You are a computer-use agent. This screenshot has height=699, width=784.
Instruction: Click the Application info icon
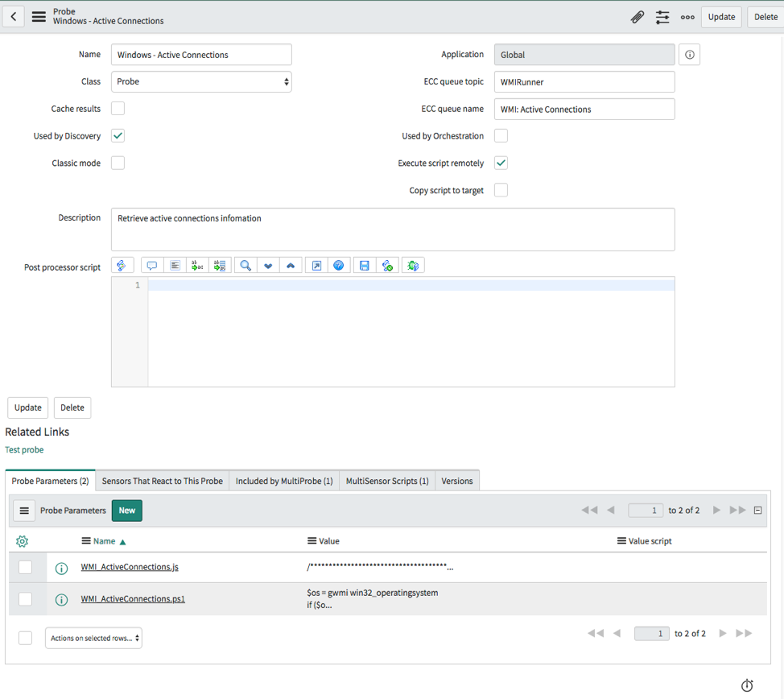tap(690, 55)
